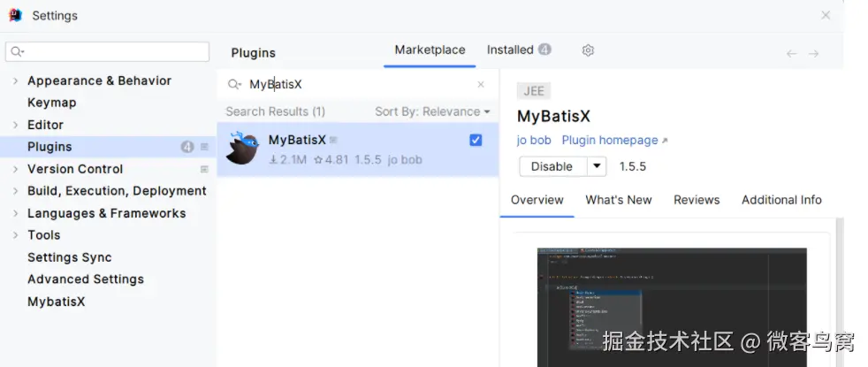Expand the Editor tree node

pos(16,125)
